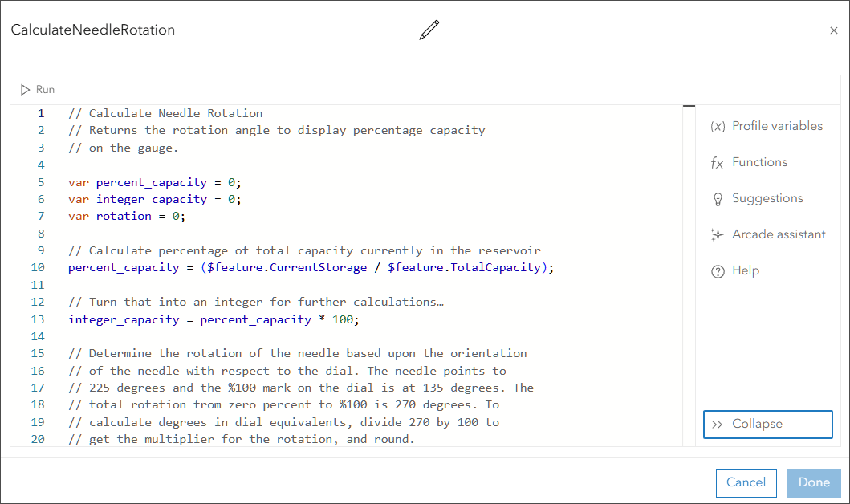The height and width of the screenshot is (504, 850).
Task: Click the Help question mark icon
Action: pos(718,271)
